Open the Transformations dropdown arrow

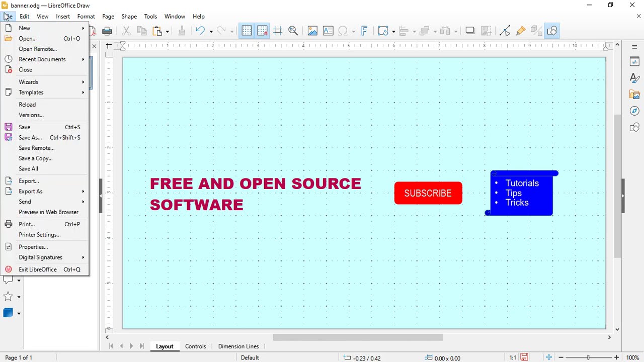[x=393, y=31]
